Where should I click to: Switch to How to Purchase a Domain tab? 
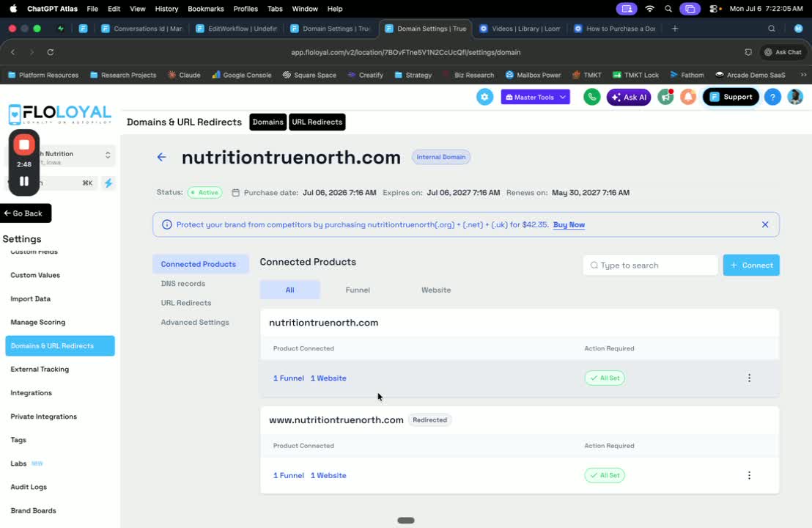pyautogui.click(x=615, y=29)
